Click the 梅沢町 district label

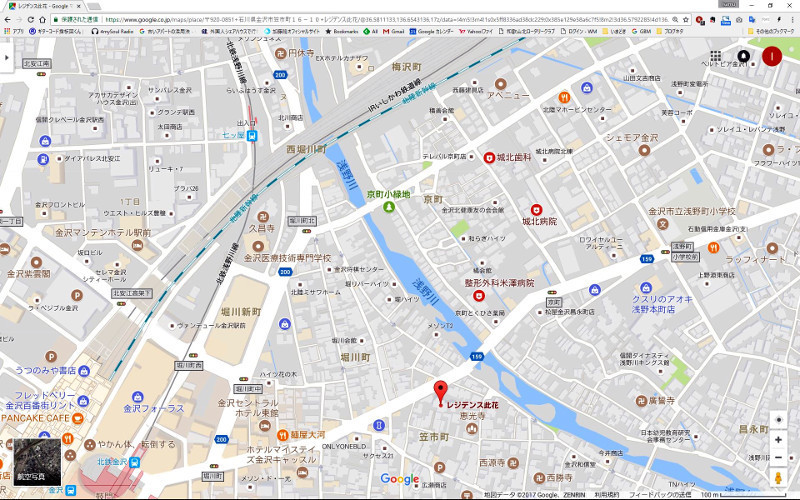point(406,67)
